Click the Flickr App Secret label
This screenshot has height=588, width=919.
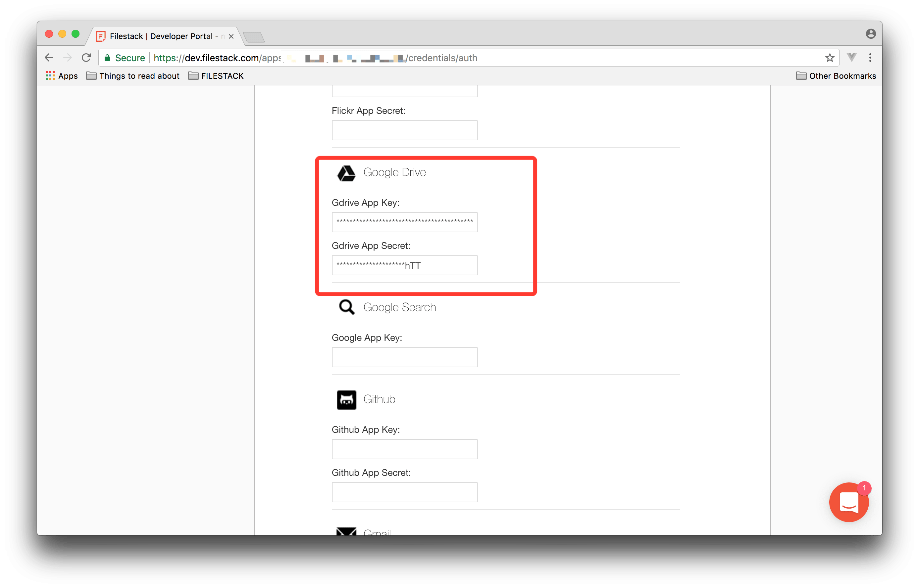(368, 111)
